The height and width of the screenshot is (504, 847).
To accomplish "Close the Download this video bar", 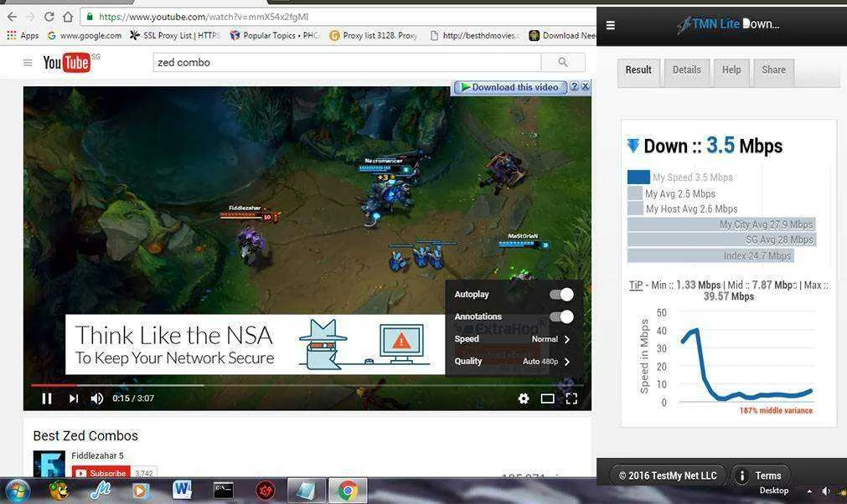I will coord(585,86).
